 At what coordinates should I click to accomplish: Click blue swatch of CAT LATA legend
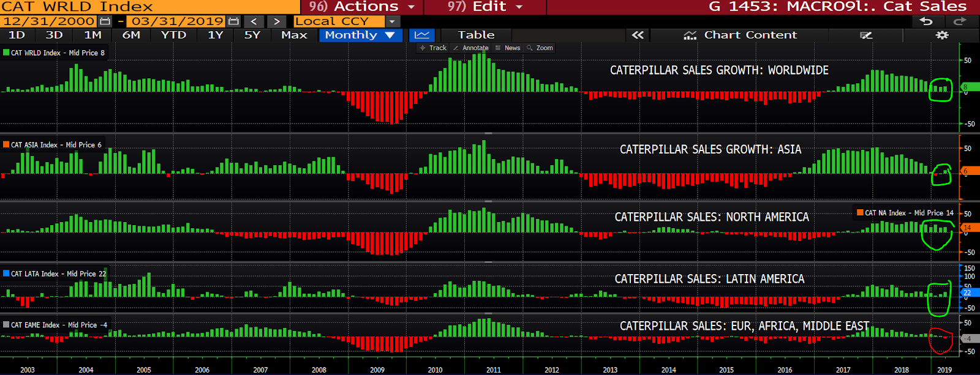6,274
